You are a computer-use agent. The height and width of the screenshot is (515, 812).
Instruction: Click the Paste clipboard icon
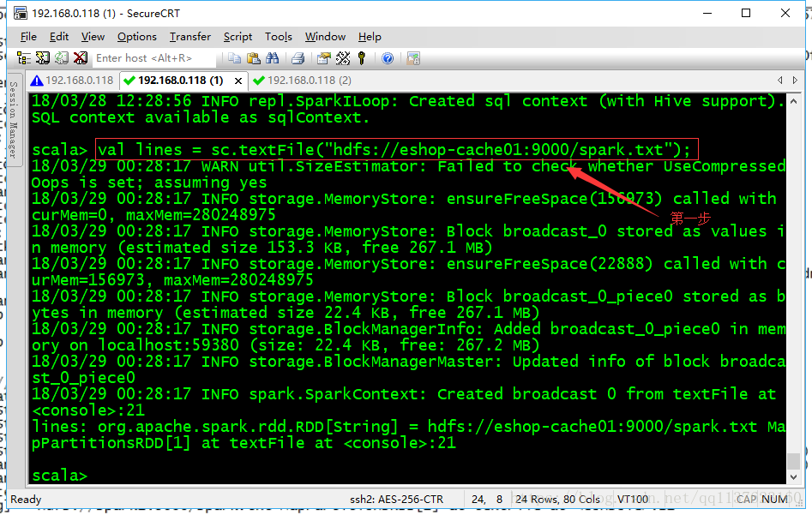click(253, 58)
